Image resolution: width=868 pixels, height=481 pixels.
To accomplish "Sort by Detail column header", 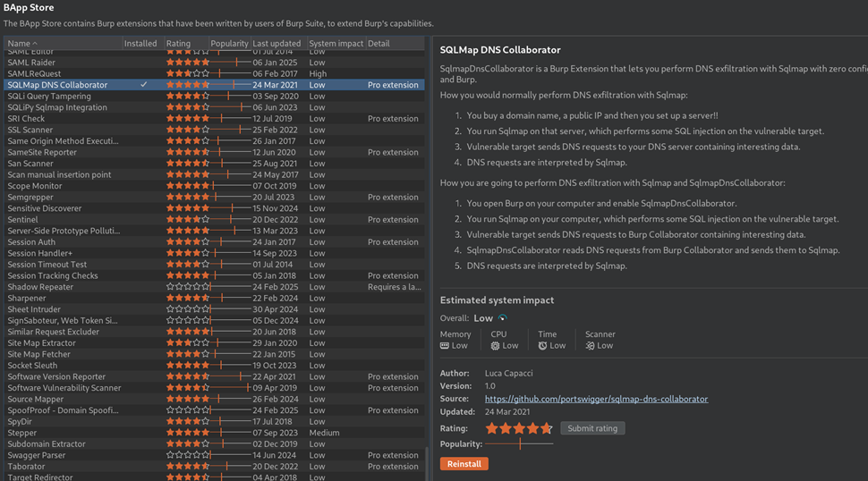I will [x=395, y=43].
